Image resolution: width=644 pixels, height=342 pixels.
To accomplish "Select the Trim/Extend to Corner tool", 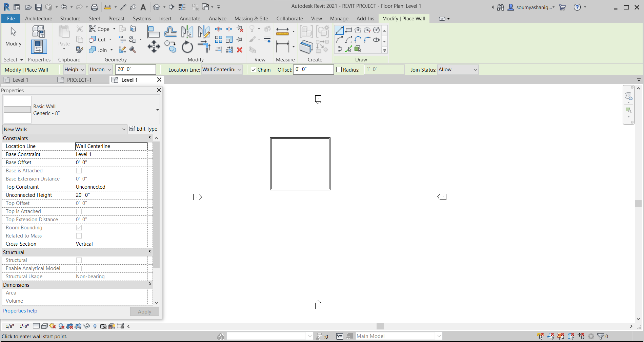I will pos(204,46).
